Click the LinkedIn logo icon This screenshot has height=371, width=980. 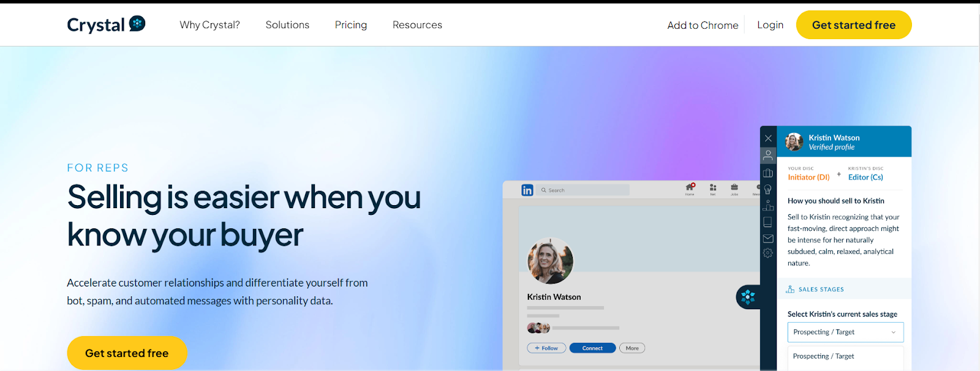click(527, 190)
